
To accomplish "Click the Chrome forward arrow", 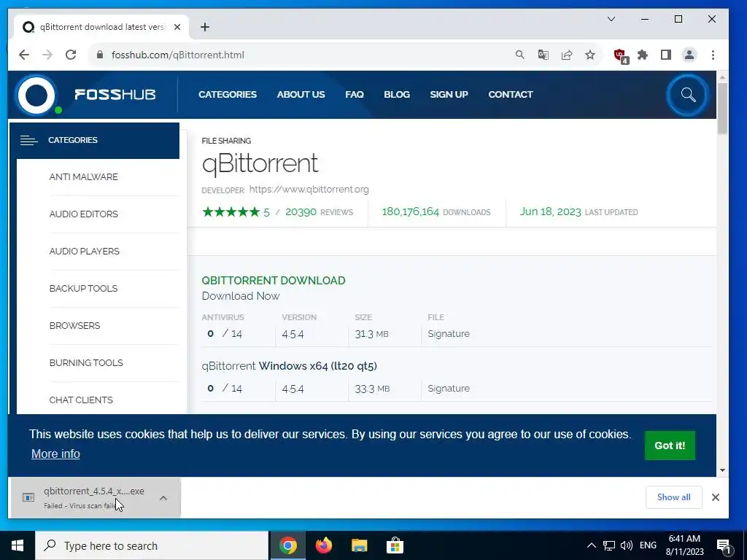I will pyautogui.click(x=47, y=55).
